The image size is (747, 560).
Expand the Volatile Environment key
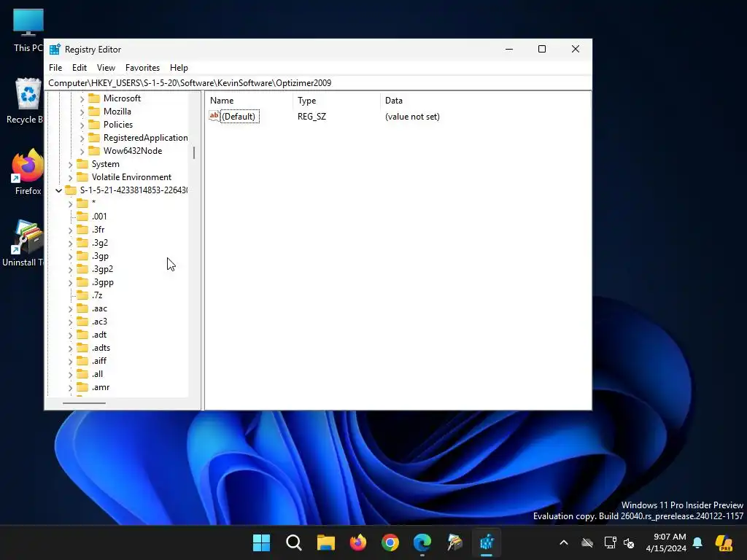(x=71, y=178)
